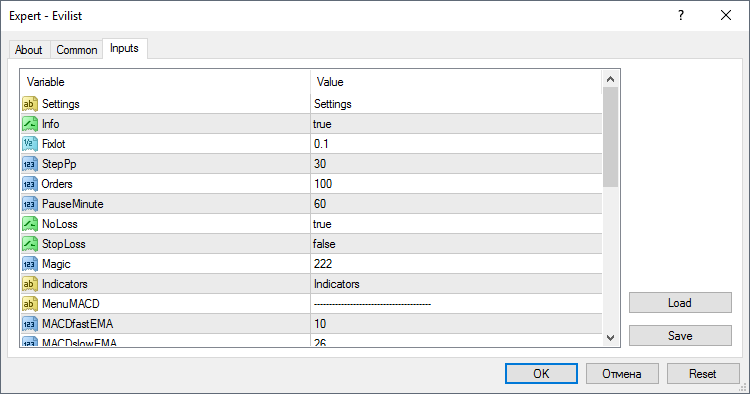Save inputs with the Save button

680,336
